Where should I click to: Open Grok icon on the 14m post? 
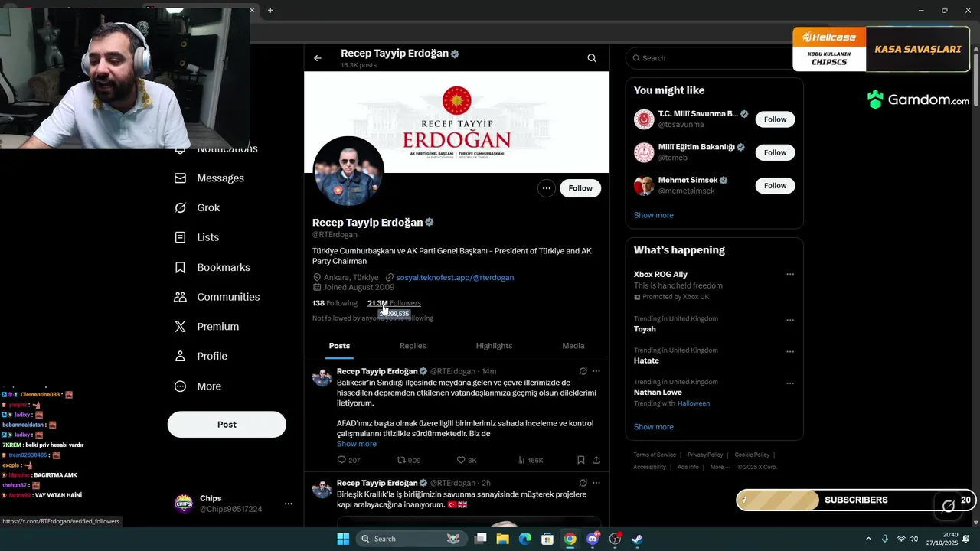[583, 371]
